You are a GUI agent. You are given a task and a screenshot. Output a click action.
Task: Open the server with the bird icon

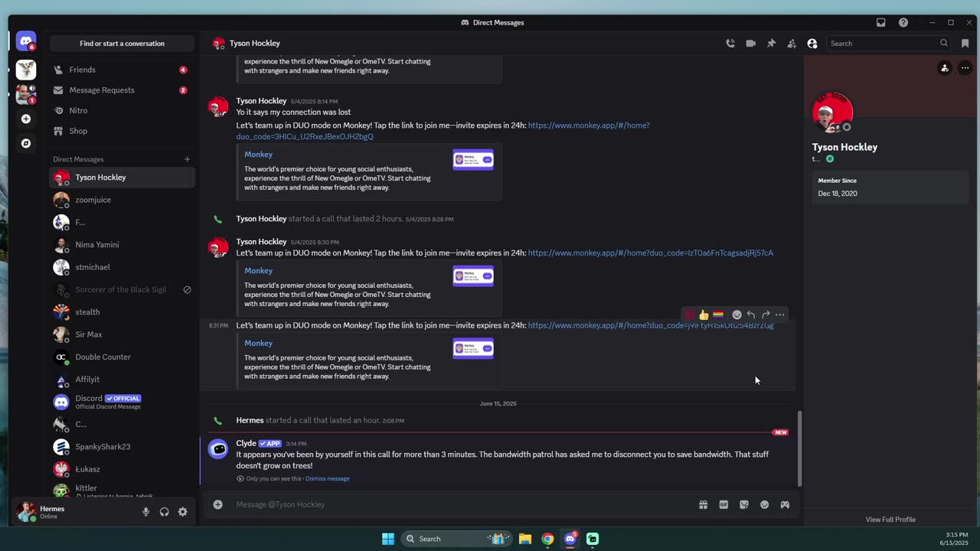click(26, 70)
